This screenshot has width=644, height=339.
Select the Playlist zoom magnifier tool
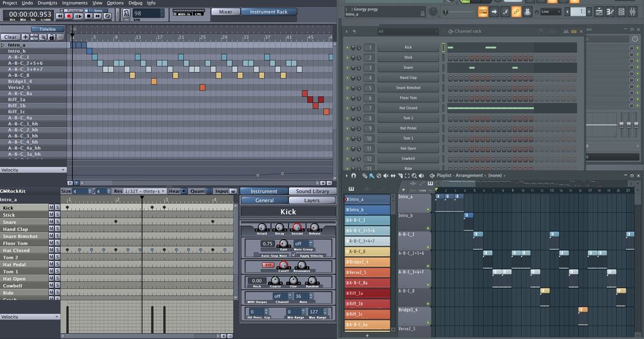click(x=414, y=175)
